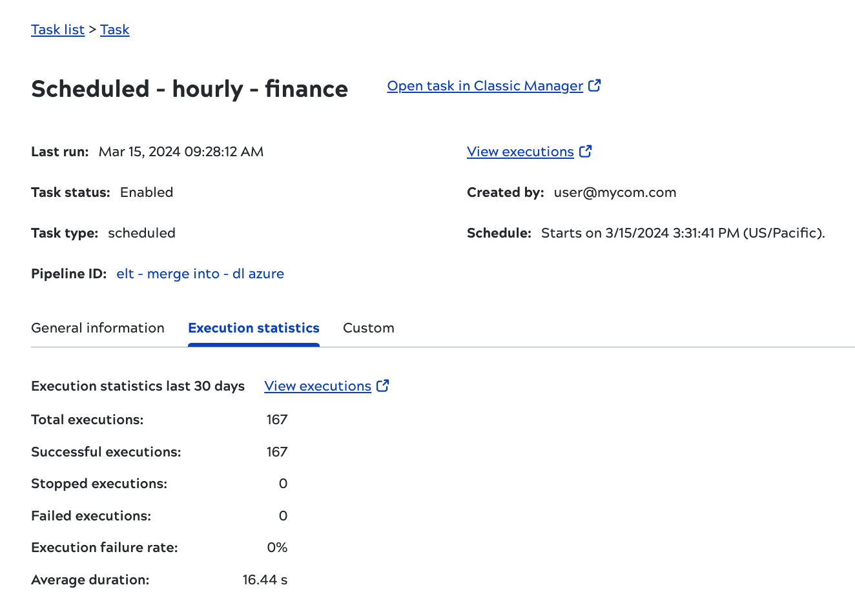The width and height of the screenshot is (855, 616).
Task: Click the external-link icon next to Created by's View executions
Action: pos(585,151)
